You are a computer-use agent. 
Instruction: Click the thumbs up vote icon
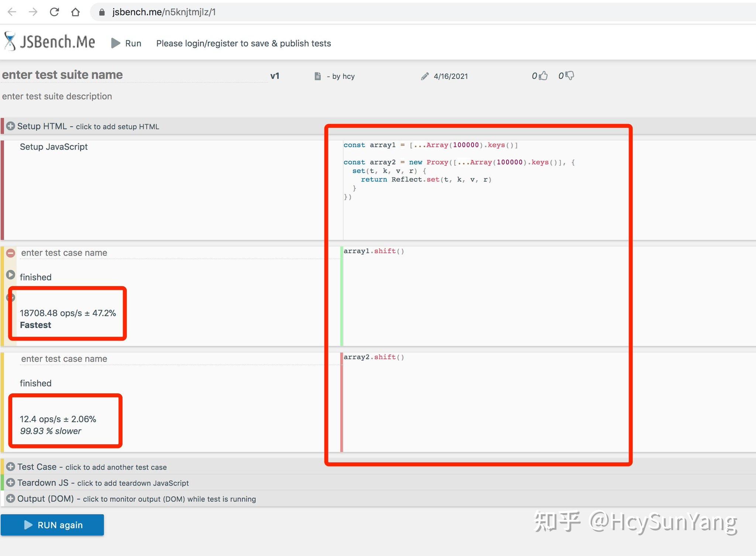click(x=543, y=76)
